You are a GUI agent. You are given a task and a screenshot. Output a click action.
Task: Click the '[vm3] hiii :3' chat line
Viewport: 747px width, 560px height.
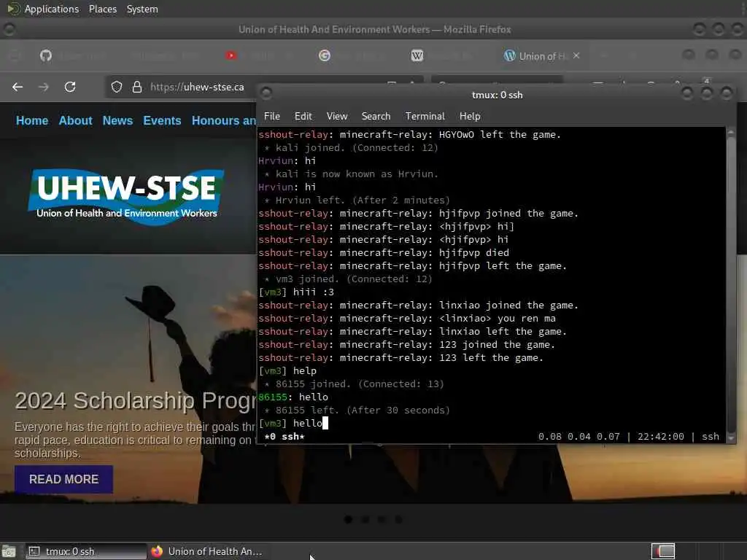pyautogui.click(x=296, y=292)
